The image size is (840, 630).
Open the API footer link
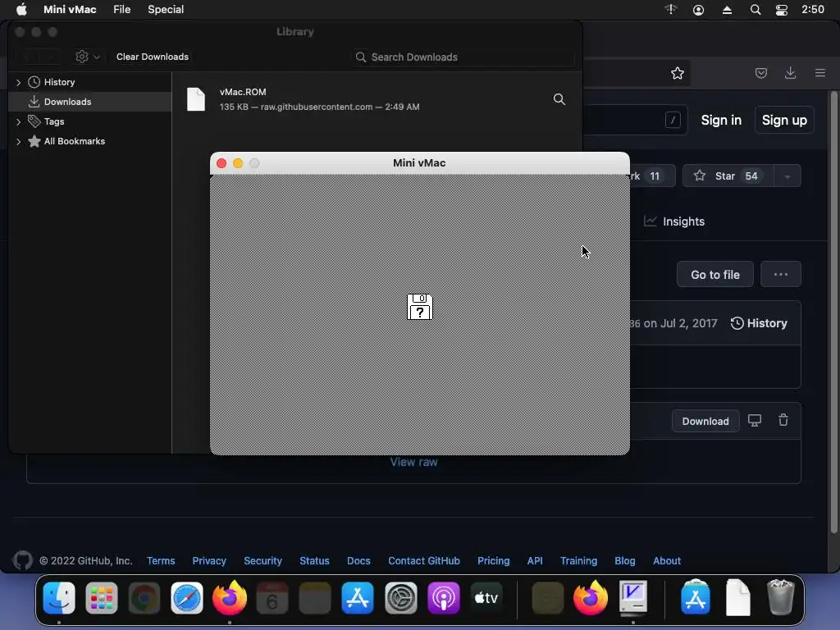tap(535, 561)
